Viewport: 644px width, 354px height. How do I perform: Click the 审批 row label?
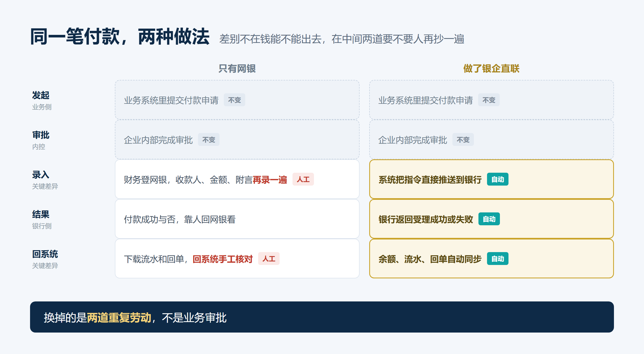(x=41, y=135)
